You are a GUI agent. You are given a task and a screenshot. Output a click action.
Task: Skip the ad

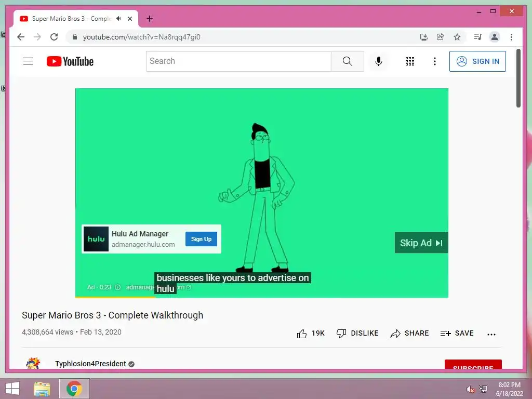click(x=421, y=243)
